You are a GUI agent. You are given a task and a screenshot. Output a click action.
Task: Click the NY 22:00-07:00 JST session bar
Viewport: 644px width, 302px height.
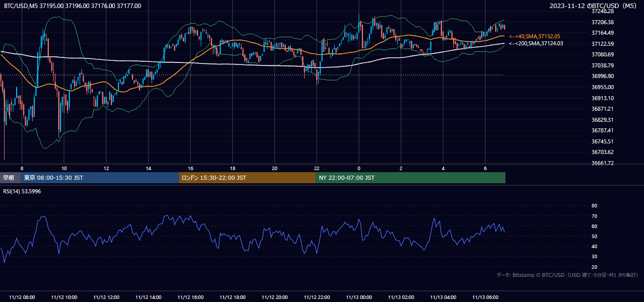tap(411, 178)
